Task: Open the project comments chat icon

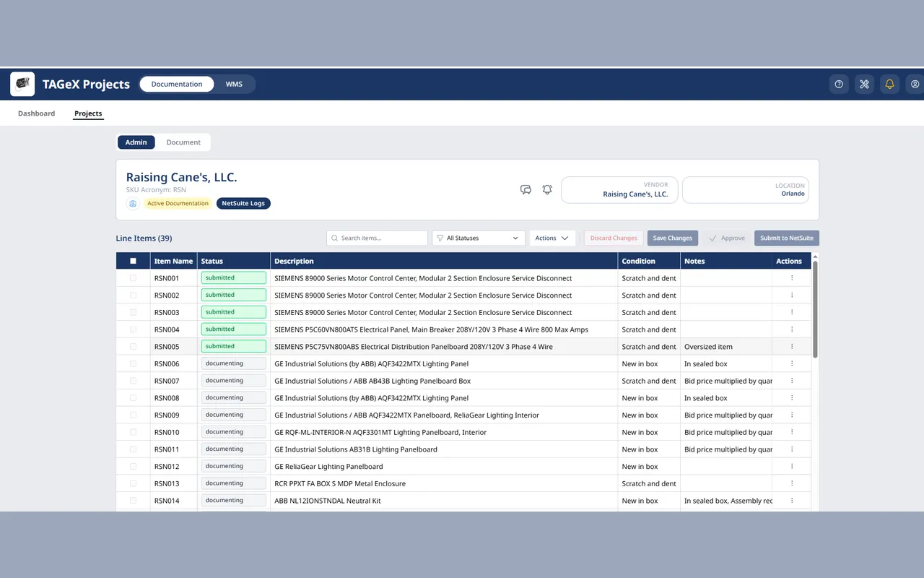Action: (x=526, y=189)
